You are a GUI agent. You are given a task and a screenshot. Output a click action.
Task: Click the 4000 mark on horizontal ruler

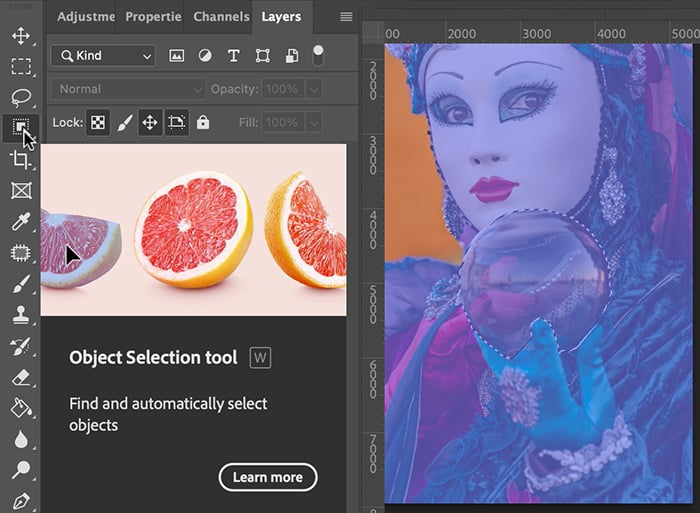tap(611, 33)
